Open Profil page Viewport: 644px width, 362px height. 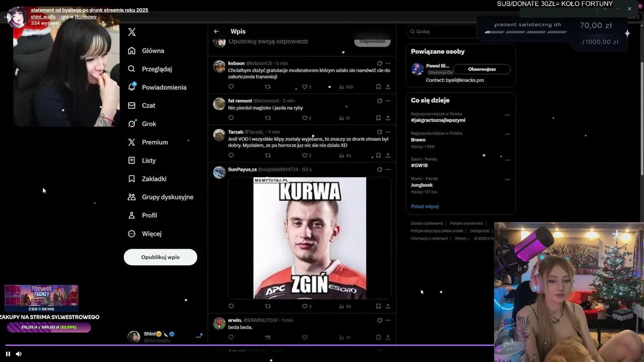click(x=142, y=215)
